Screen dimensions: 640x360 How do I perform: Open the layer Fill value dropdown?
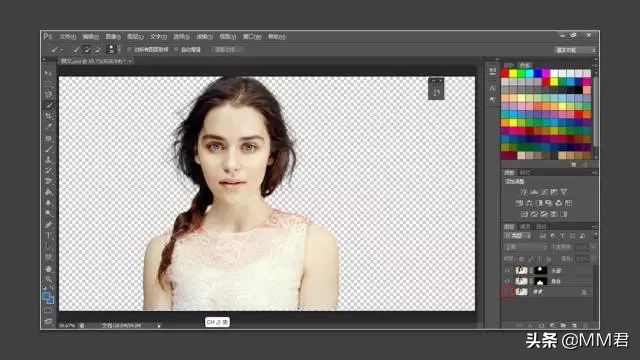point(593,259)
